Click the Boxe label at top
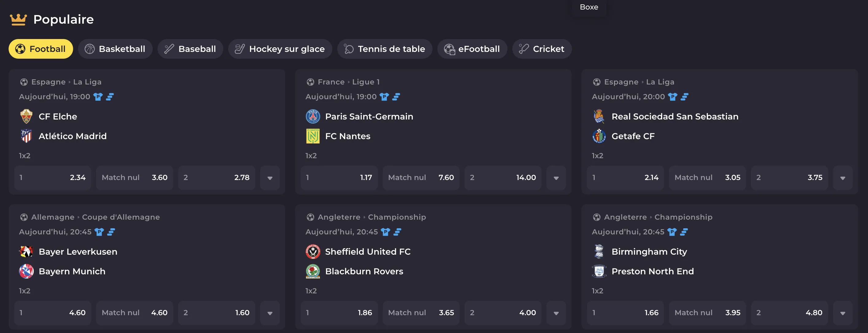Image resolution: width=868 pixels, height=333 pixels. (x=589, y=7)
